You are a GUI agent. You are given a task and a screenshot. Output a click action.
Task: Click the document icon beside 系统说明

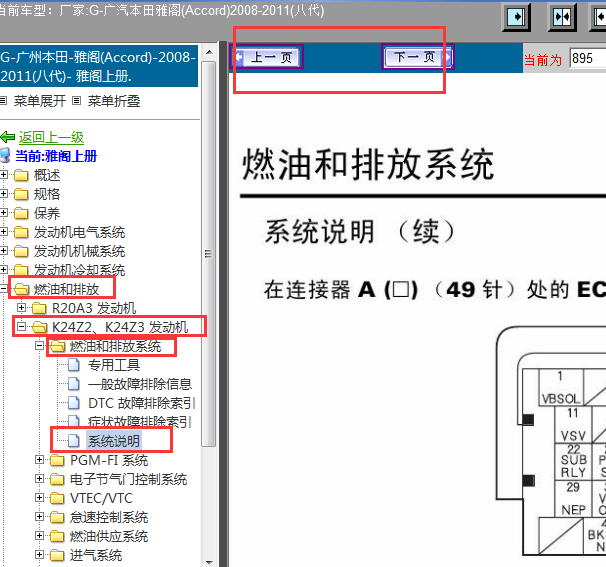tap(73, 441)
